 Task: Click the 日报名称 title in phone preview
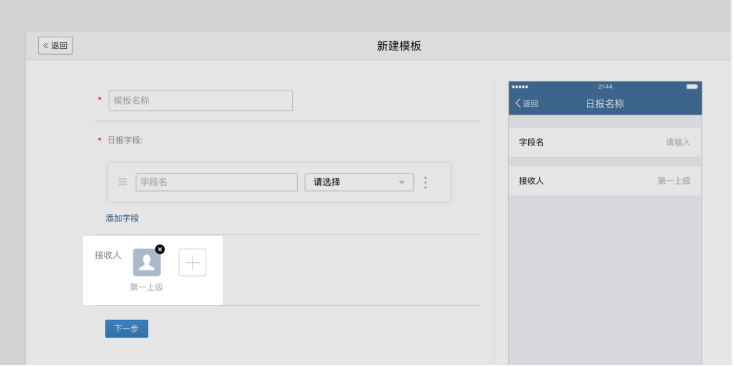[x=605, y=103]
